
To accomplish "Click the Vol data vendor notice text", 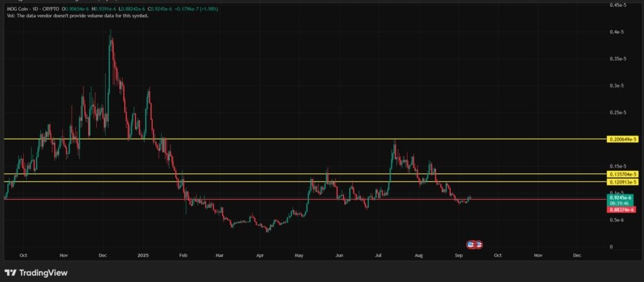I will (78, 16).
